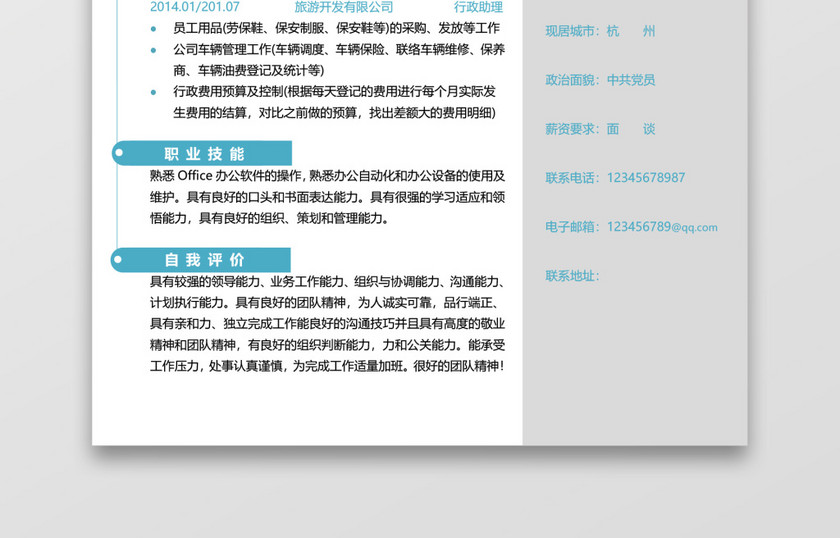Click the line starting 生费用的结算

click(334, 113)
